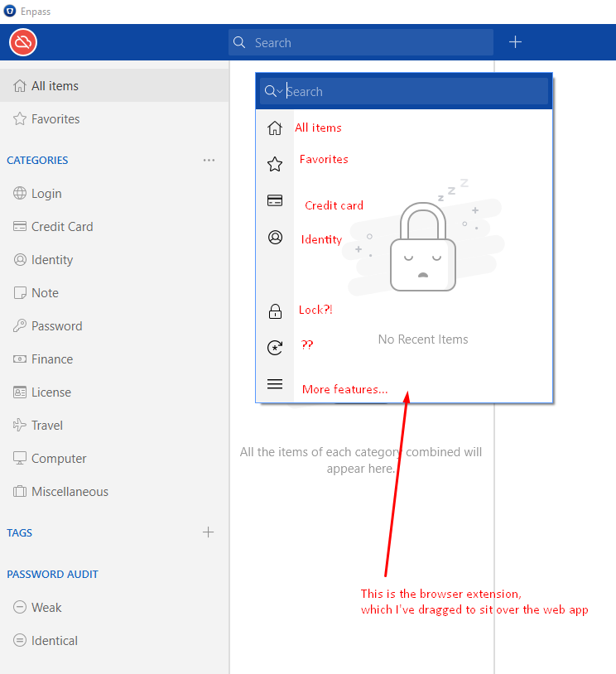Click the Login globe icon
Image resolution: width=616 pixels, height=674 pixels.
[x=19, y=193]
